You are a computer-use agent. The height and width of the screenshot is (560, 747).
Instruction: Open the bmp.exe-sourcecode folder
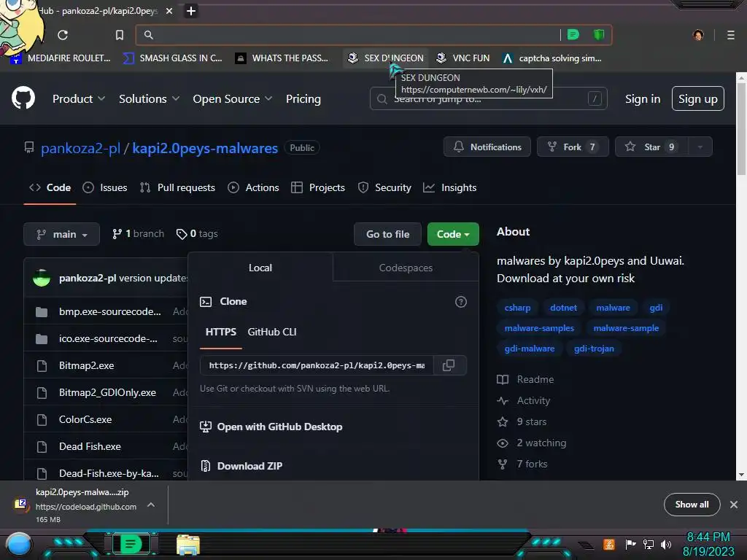[109, 311]
